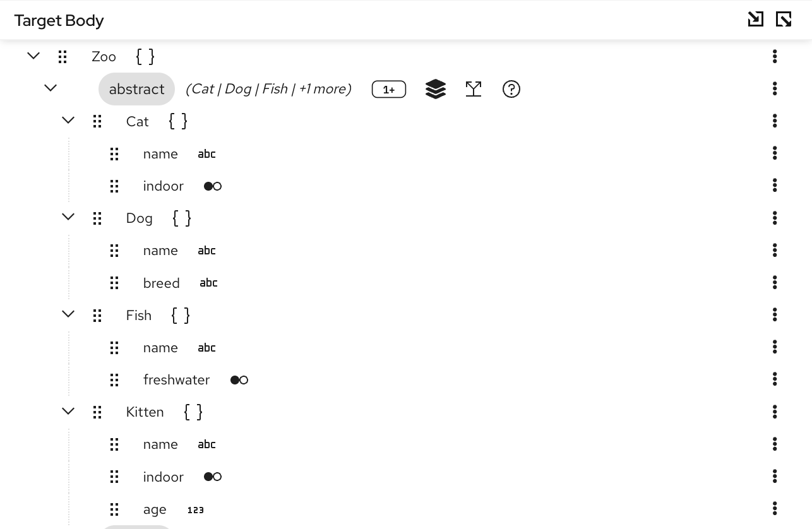Click drag handle icon beside Dog
The width and height of the screenshot is (812, 529).
(x=97, y=218)
